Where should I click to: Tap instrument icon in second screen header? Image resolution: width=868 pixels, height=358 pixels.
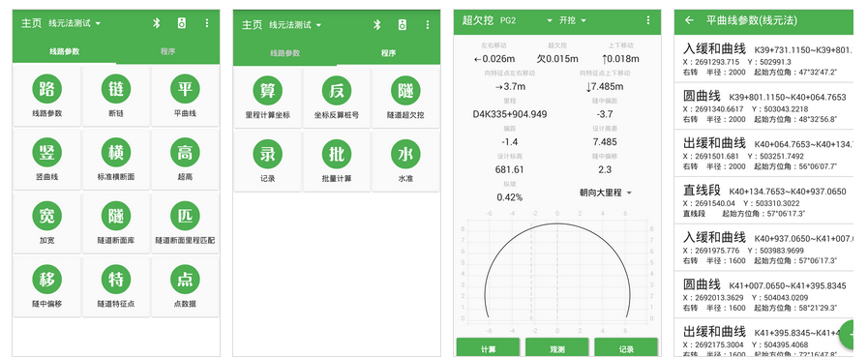[403, 25]
